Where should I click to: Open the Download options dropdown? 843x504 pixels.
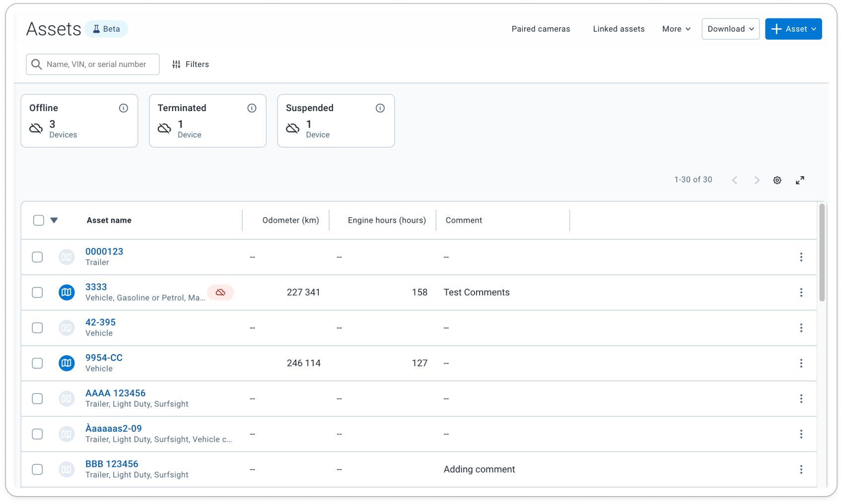click(730, 29)
